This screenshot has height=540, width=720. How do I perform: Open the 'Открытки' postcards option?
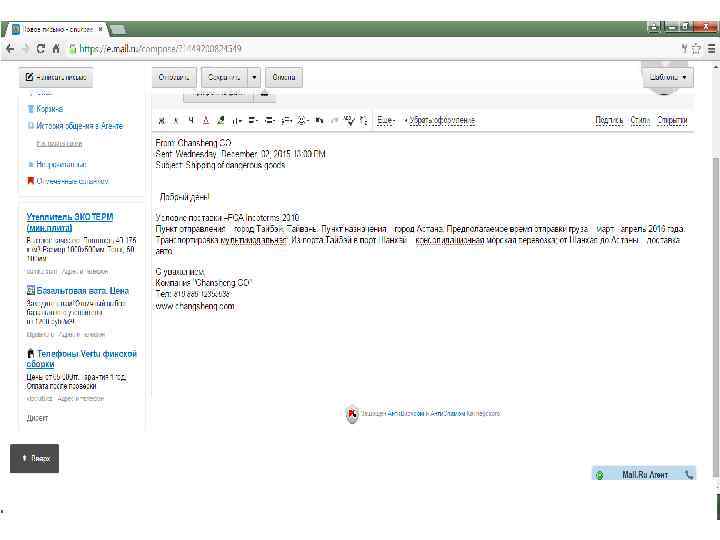[x=672, y=120]
